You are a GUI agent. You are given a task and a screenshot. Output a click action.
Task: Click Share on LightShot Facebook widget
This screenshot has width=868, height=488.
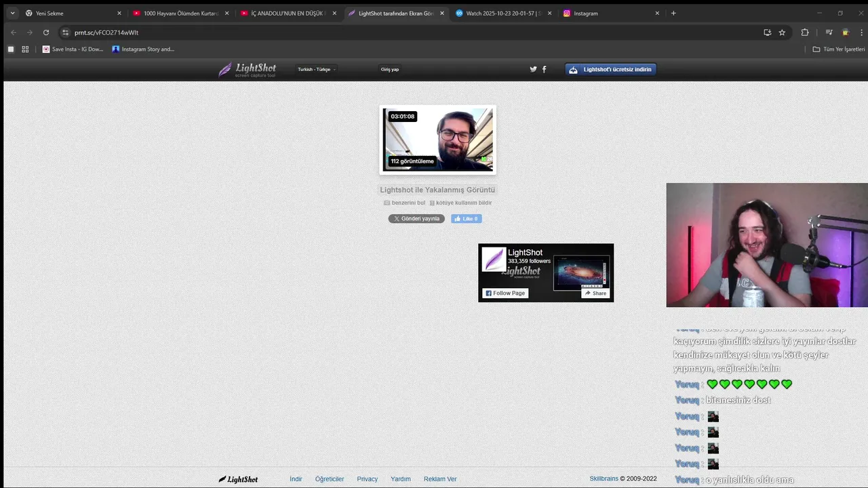pyautogui.click(x=595, y=293)
